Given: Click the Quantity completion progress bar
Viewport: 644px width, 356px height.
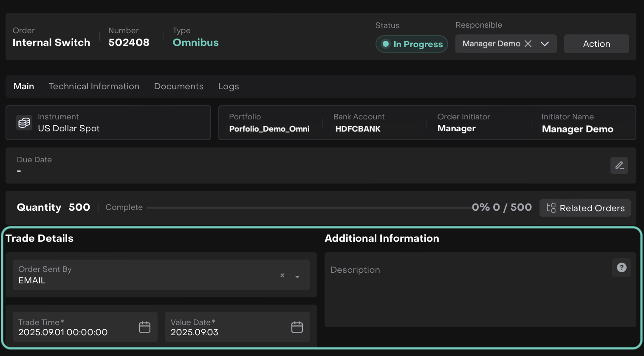Looking at the screenshot, I should [309, 208].
